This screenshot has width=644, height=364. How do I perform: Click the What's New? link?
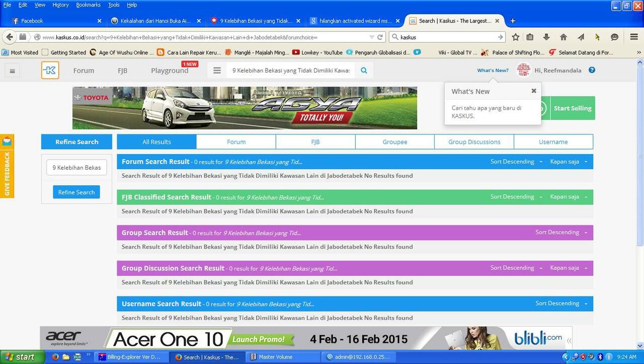(493, 70)
